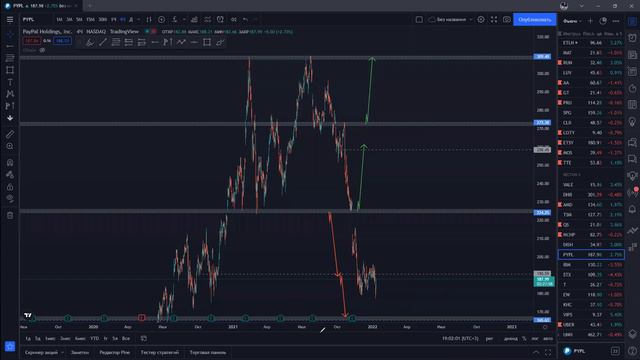Viewport: 640px width, 360px height.
Task: Open the main hamburger menu
Action: 10,20
